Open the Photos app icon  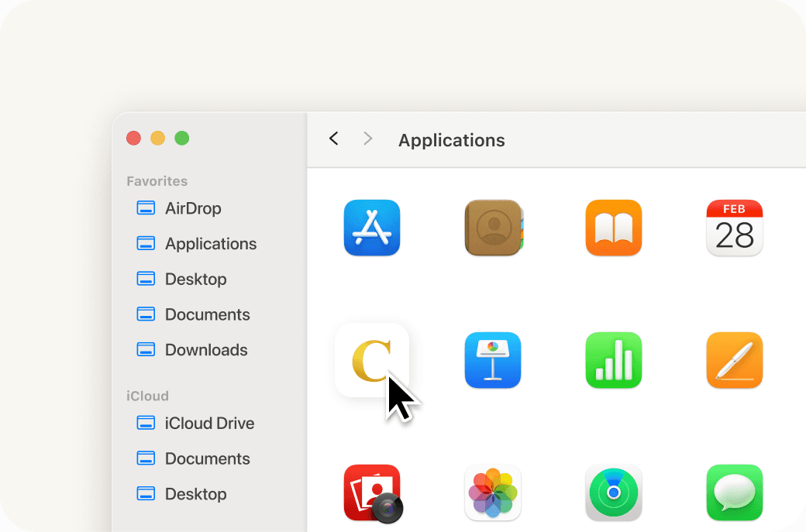click(x=492, y=493)
